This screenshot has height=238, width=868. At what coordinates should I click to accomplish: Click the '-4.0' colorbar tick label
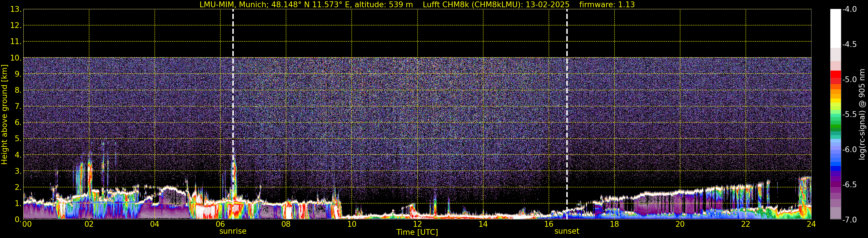tap(849, 10)
